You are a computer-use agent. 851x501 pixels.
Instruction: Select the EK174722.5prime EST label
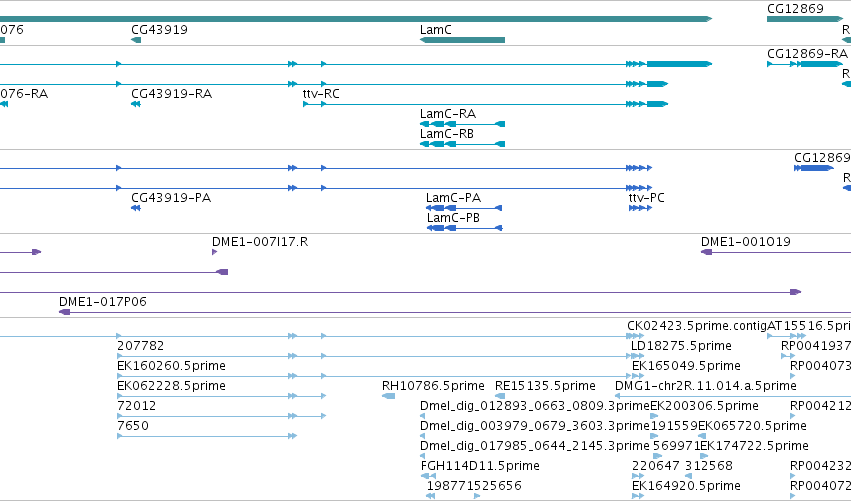pyautogui.click(x=754, y=446)
